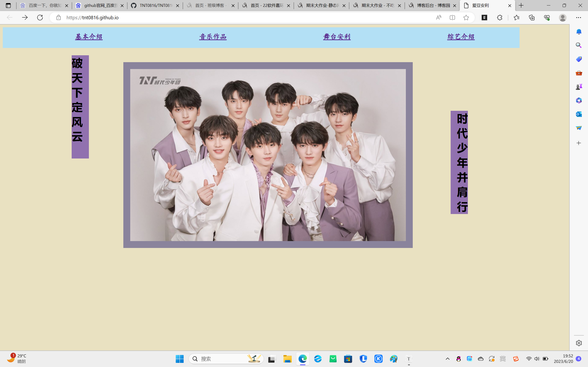The width and height of the screenshot is (588, 367).
Task: Open the 基本介绍 navigation link
Action: tap(89, 37)
